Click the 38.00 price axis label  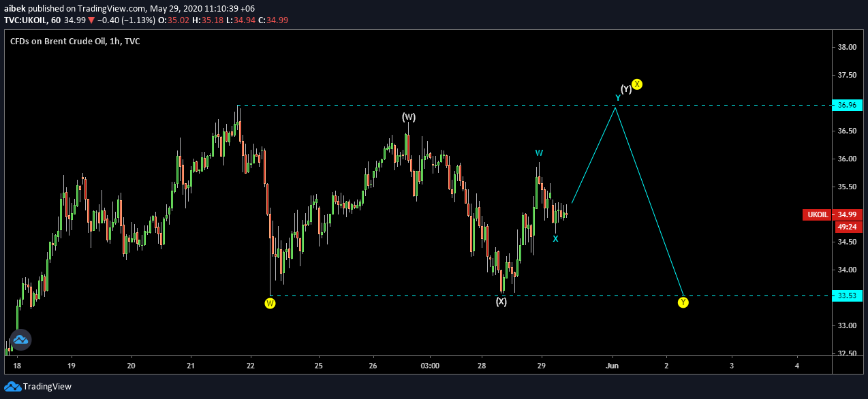click(848, 47)
